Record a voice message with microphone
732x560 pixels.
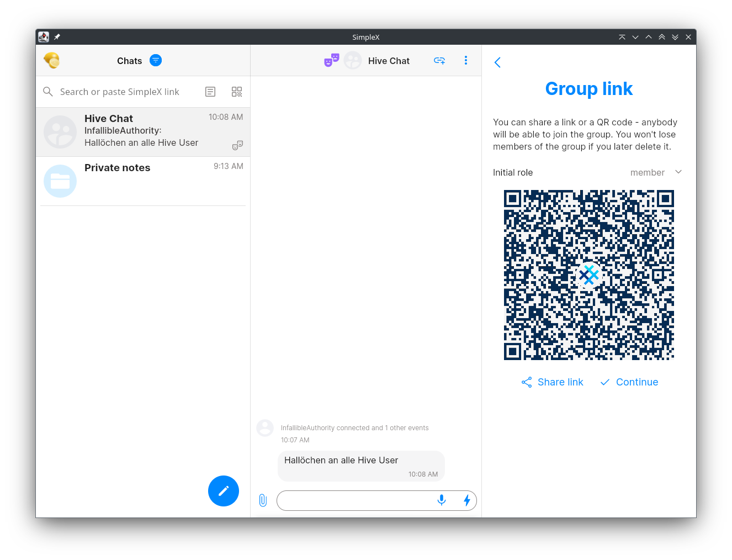coord(442,500)
